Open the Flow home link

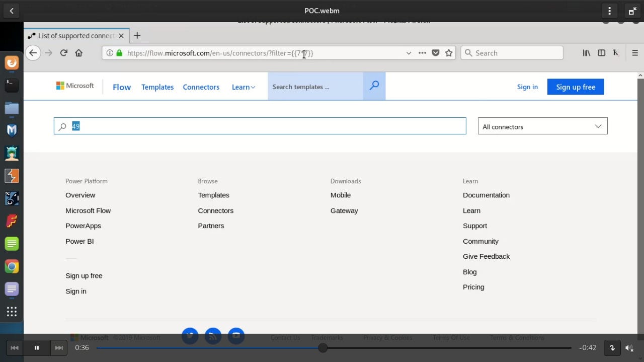122,87
